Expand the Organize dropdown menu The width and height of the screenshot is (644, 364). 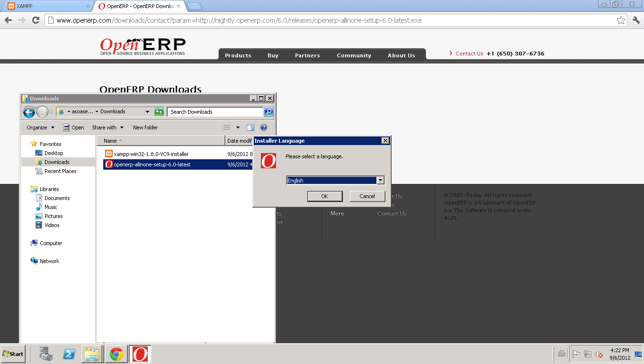tap(40, 127)
